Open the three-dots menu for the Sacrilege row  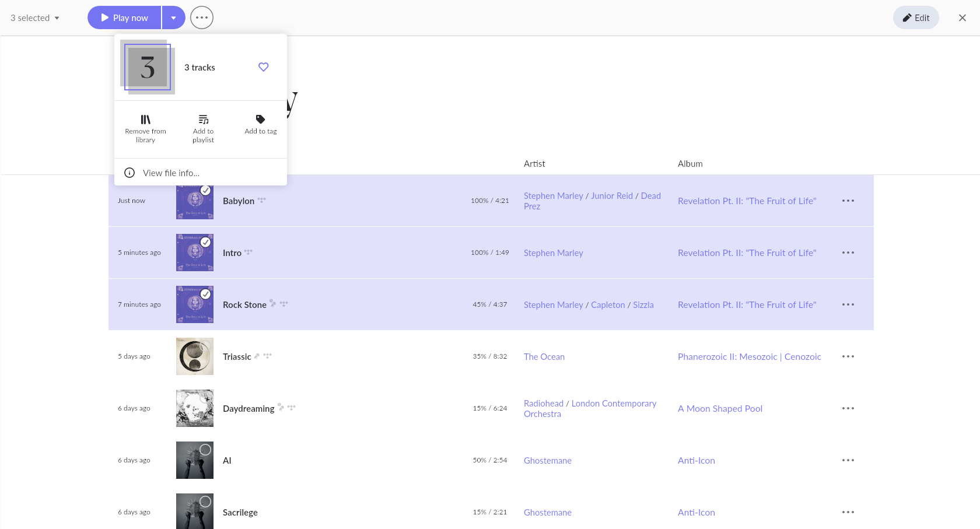tap(848, 512)
